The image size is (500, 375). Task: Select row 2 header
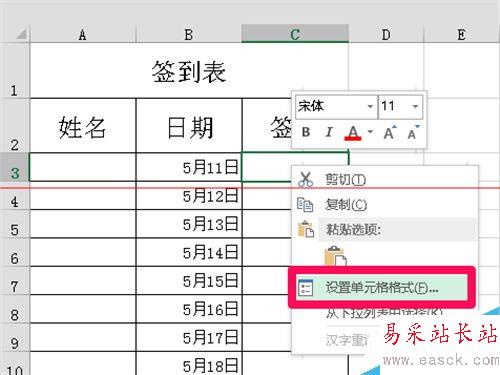(15, 126)
